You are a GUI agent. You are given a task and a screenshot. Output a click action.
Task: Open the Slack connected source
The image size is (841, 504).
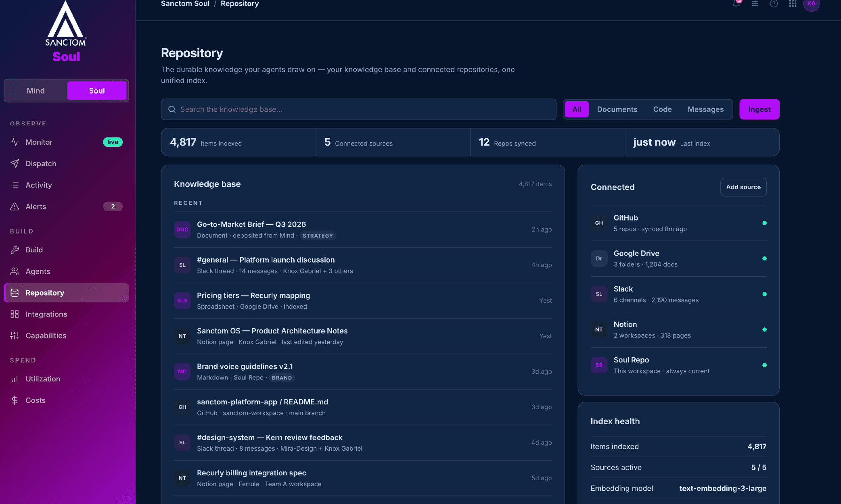pyautogui.click(x=678, y=294)
